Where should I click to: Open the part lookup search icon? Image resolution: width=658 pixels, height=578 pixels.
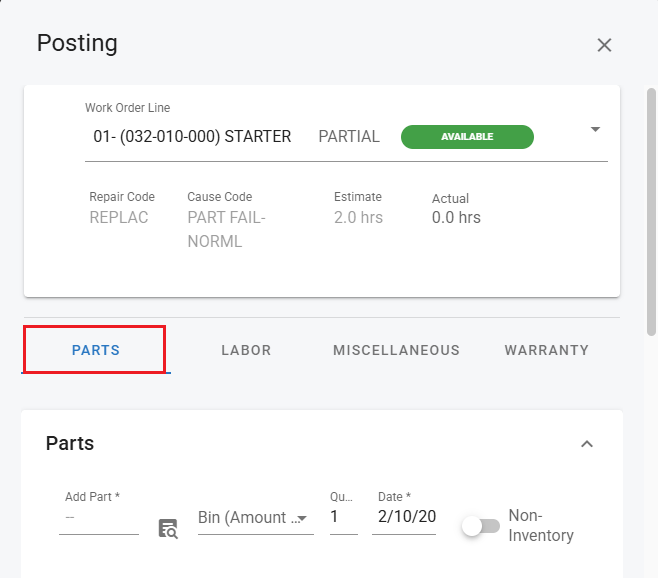pos(168,529)
